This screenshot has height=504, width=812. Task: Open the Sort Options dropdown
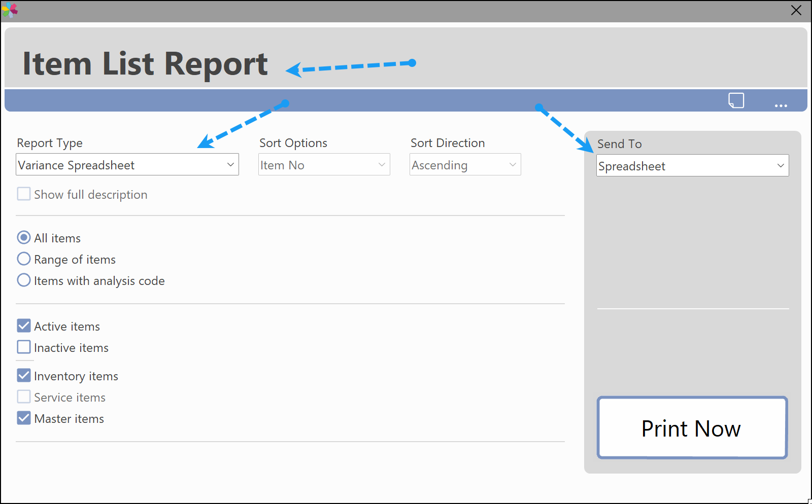click(x=324, y=165)
